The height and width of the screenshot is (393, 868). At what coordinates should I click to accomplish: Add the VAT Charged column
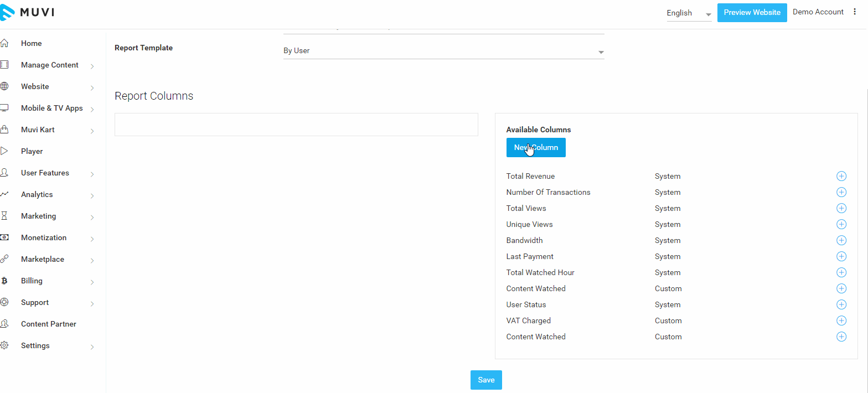pyautogui.click(x=841, y=320)
